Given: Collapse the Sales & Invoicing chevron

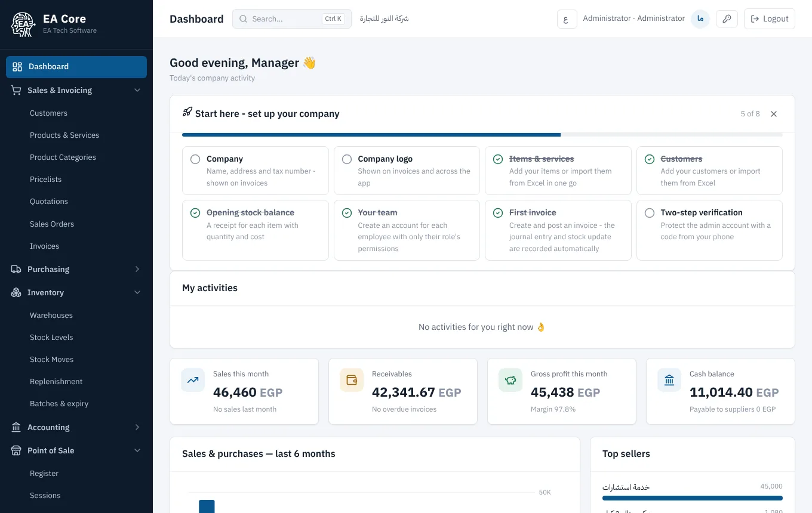Looking at the screenshot, I should (137, 91).
